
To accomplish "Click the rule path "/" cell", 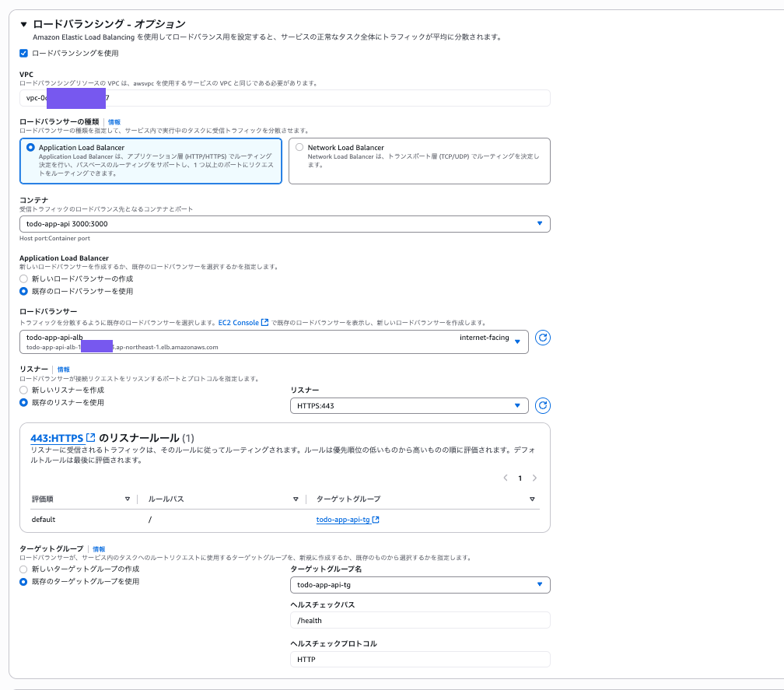I will pos(150,520).
